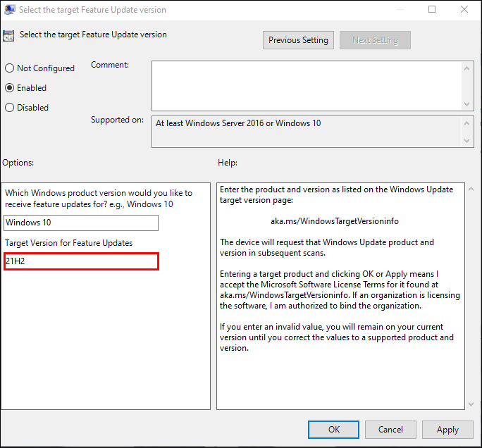Viewport: 482px width, 448px height.
Task: Select the Disabled radio button
Action: (x=10, y=108)
